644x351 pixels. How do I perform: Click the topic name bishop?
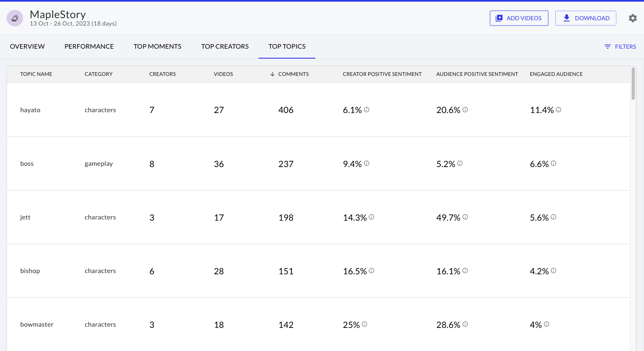click(x=30, y=271)
